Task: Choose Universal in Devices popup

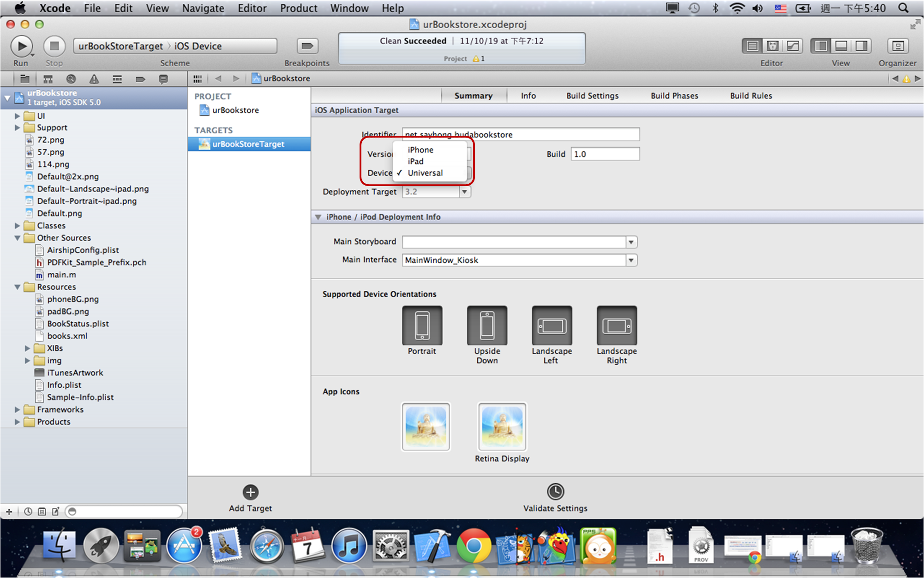Action: (x=430, y=173)
